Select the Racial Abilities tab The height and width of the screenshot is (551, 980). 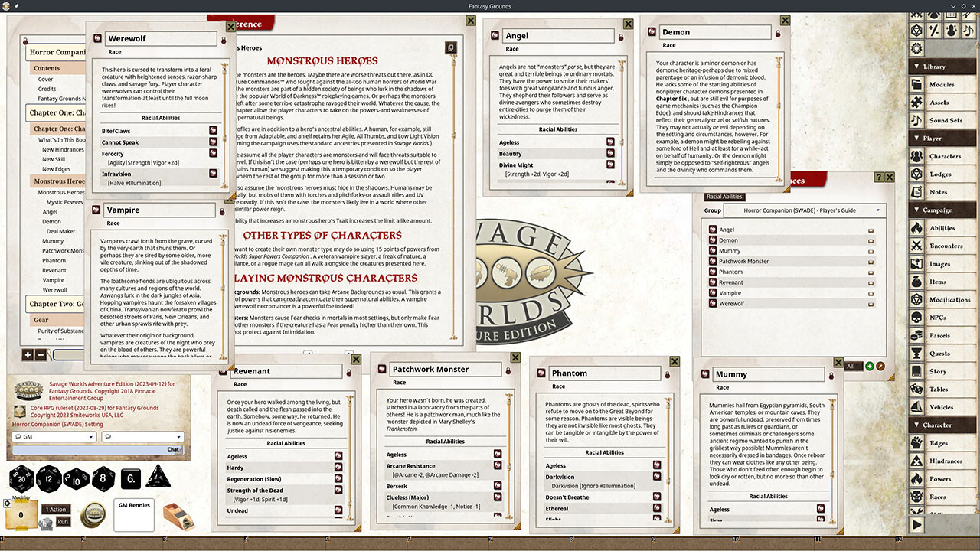click(724, 197)
